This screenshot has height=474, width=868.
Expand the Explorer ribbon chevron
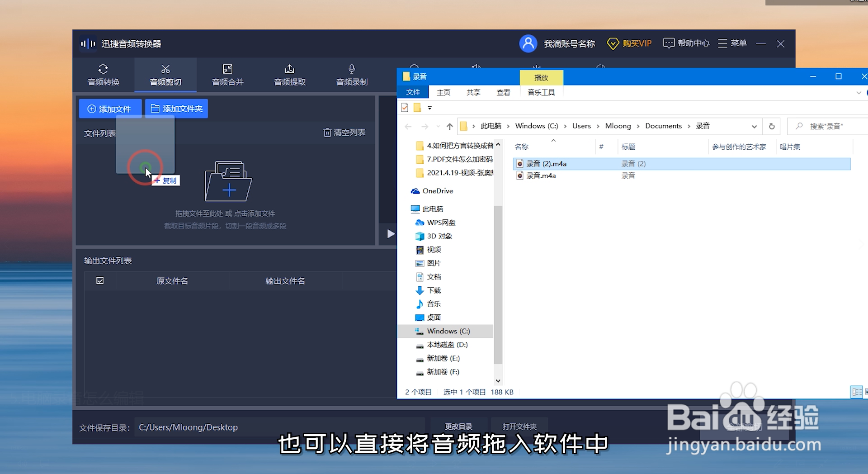click(859, 93)
